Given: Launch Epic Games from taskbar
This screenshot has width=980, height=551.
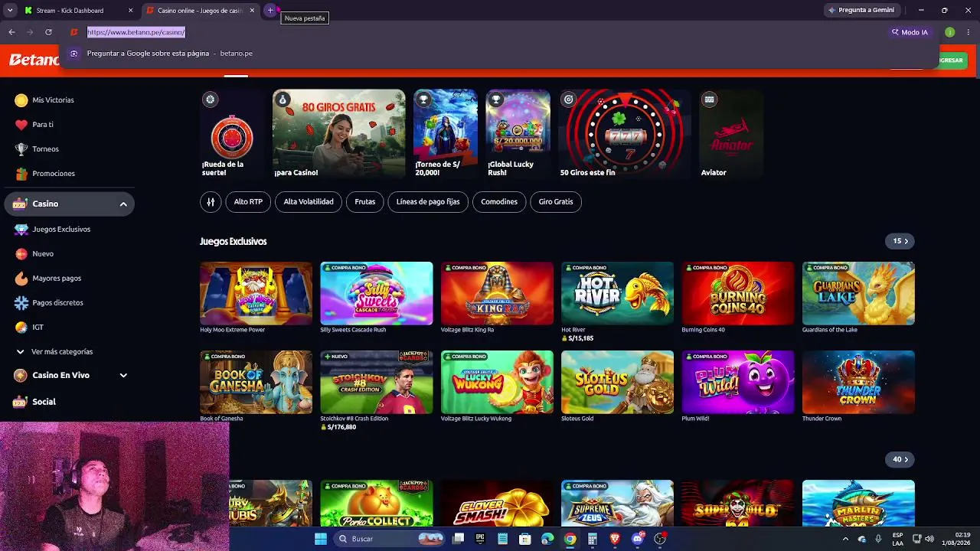Looking at the screenshot, I should (480, 539).
